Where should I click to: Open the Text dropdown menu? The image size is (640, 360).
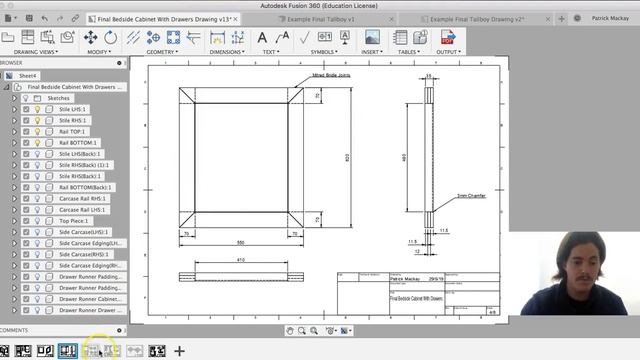[x=271, y=52]
